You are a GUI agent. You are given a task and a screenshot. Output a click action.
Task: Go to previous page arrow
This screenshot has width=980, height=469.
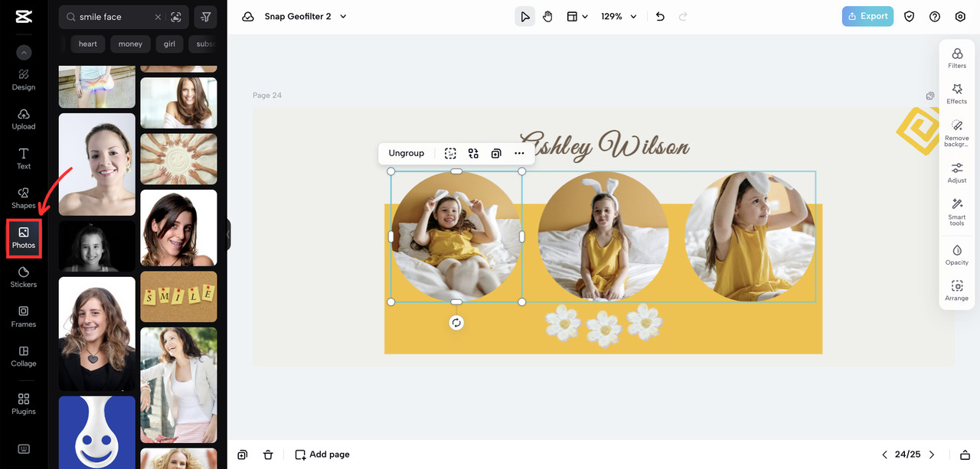(885, 454)
